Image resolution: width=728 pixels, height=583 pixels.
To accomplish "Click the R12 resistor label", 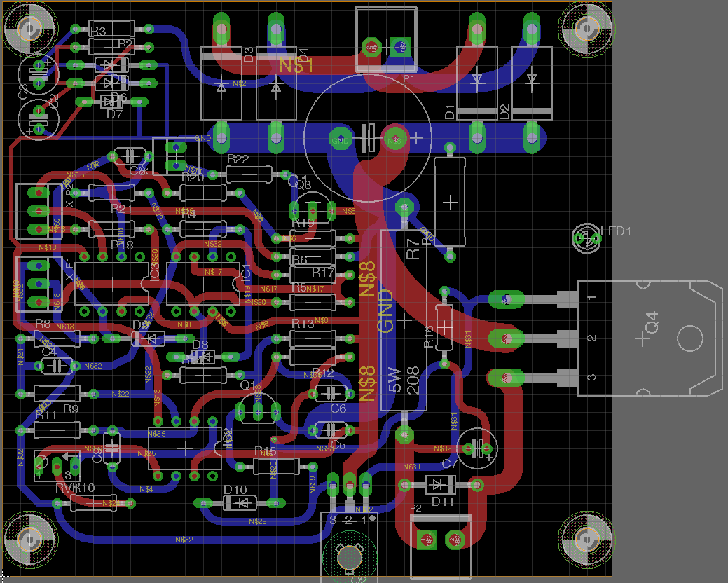I will click(323, 373).
